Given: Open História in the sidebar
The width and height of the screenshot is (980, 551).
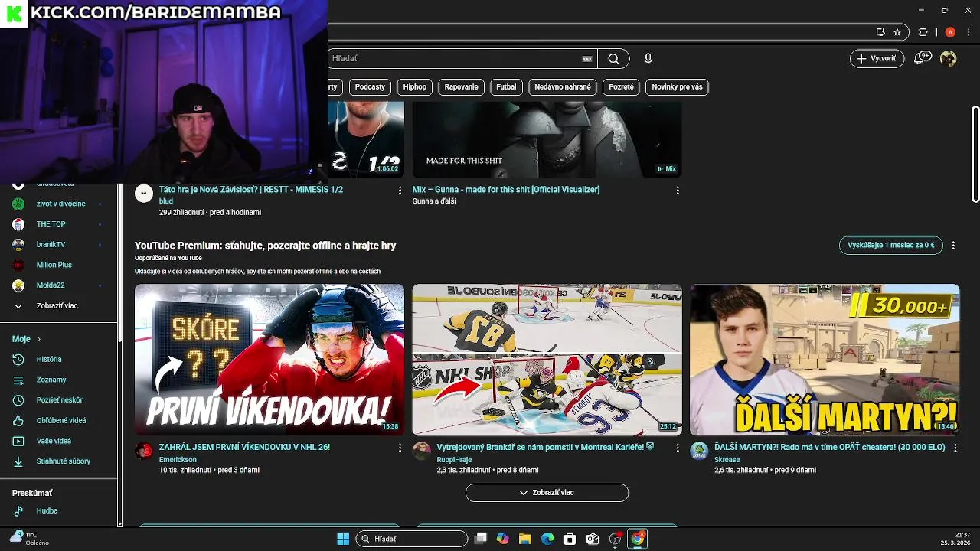Looking at the screenshot, I should coord(57,359).
